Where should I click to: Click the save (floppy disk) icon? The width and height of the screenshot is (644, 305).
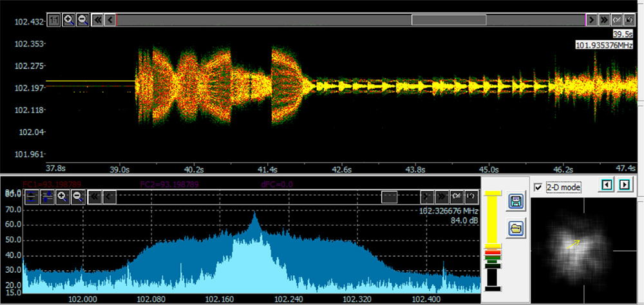[515, 202]
